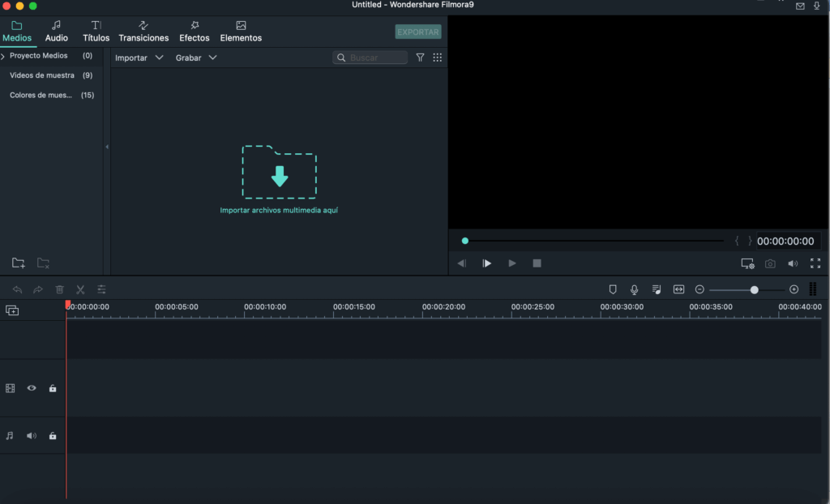Take a snapshot with the camera icon
Image resolution: width=830 pixels, height=504 pixels.
tap(770, 263)
